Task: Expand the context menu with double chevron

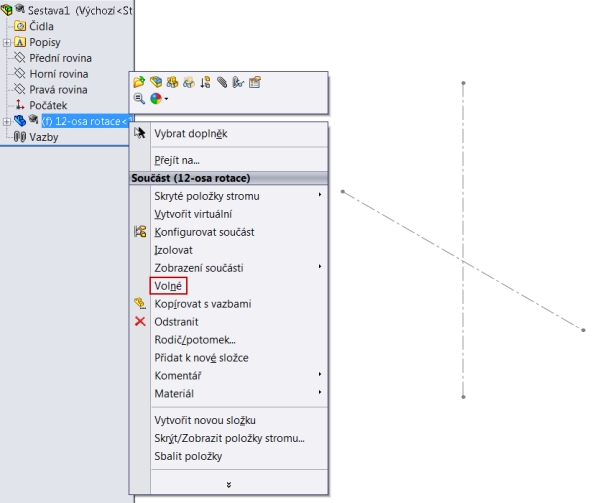Action: click(229, 485)
